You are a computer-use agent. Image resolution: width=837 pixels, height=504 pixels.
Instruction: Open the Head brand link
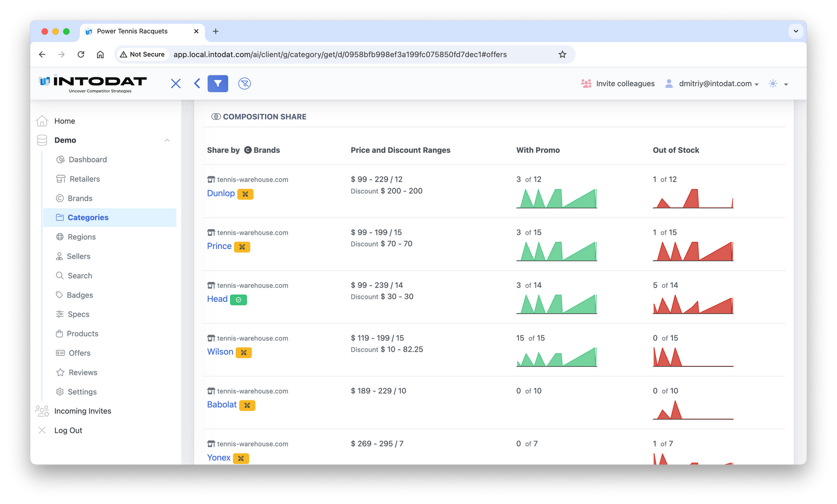point(217,299)
